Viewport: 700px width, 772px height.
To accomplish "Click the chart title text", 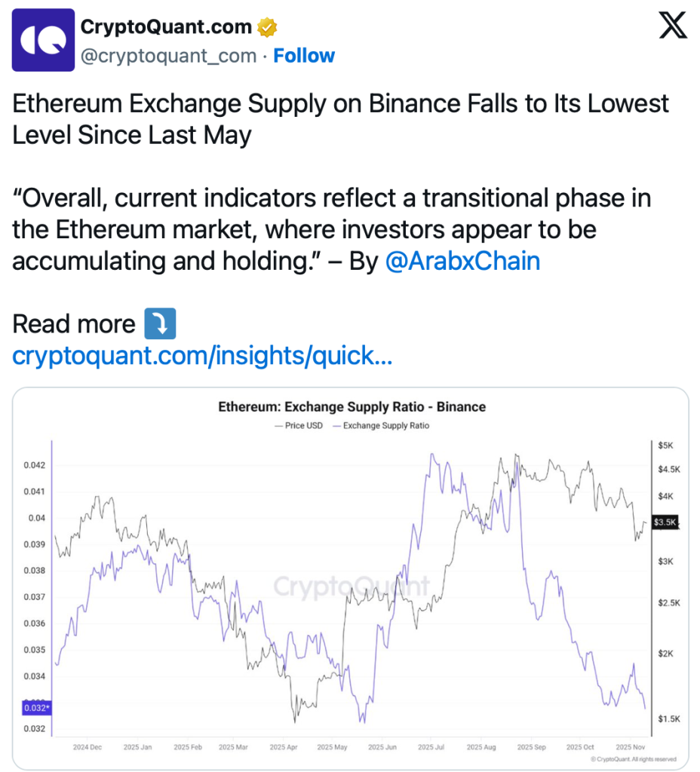I will pyautogui.click(x=352, y=407).
